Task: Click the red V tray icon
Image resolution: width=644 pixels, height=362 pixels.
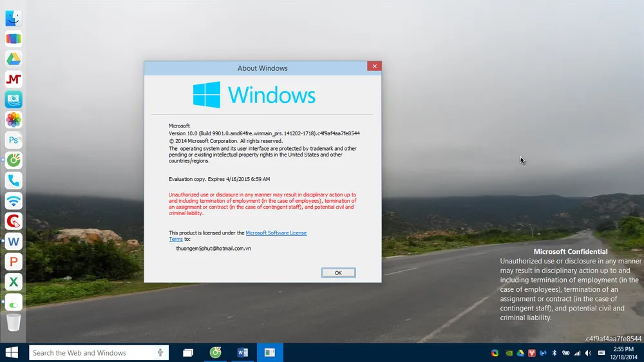Action: pos(532,353)
